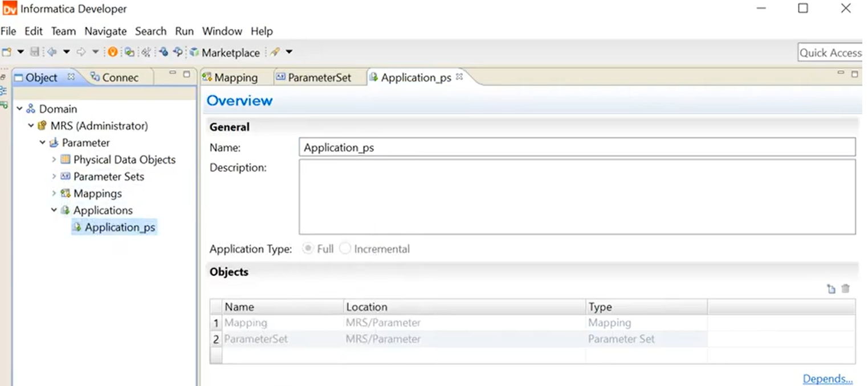Open the Forward history dropdown arrow
This screenshot has height=386, width=868.
pyautogui.click(x=95, y=52)
